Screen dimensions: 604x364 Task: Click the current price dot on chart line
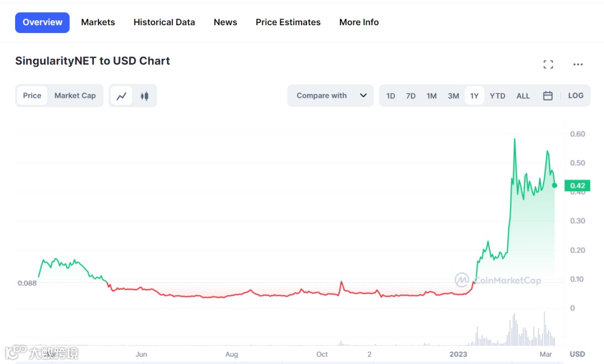click(x=554, y=185)
